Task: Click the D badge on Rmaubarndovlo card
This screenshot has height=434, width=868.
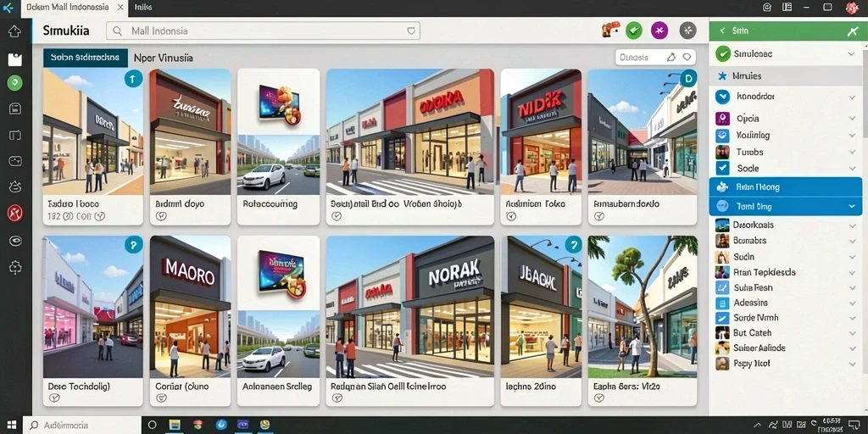Action: pos(688,79)
